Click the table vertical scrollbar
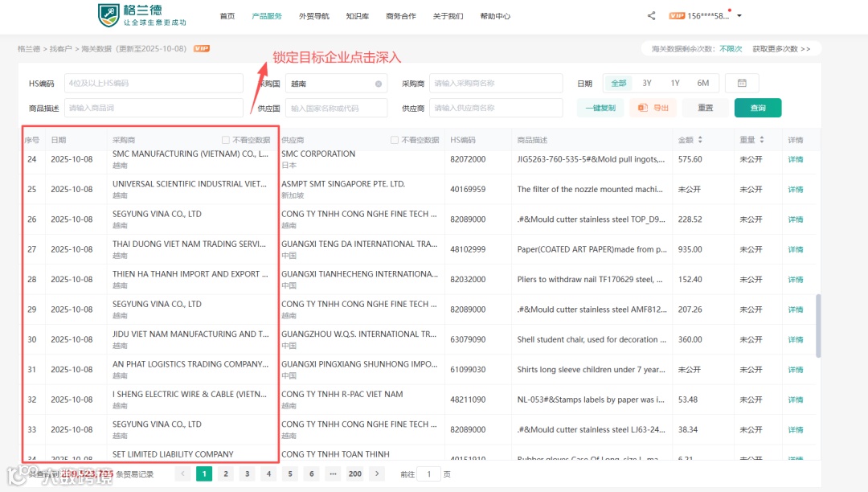Image resolution: width=868 pixels, height=492 pixels. (x=818, y=326)
